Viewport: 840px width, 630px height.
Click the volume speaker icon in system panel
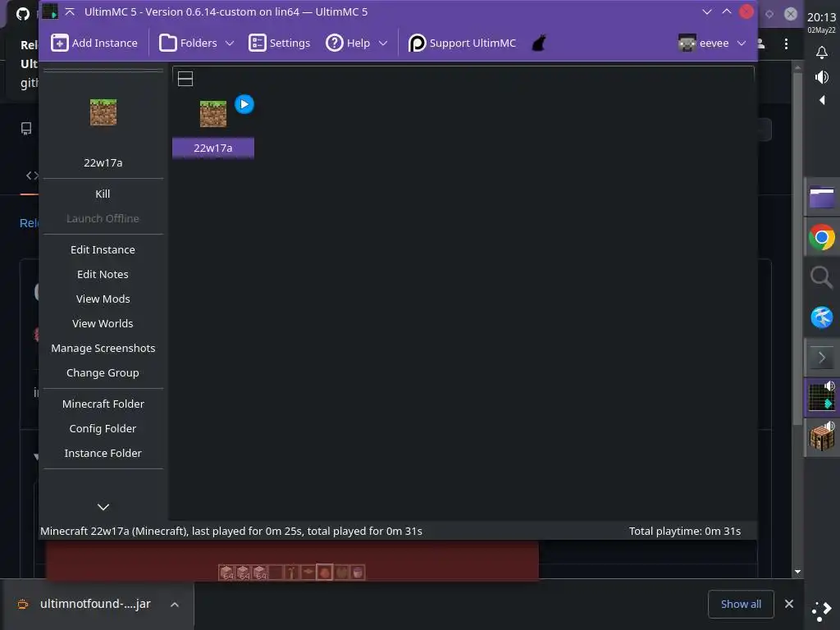(822, 77)
